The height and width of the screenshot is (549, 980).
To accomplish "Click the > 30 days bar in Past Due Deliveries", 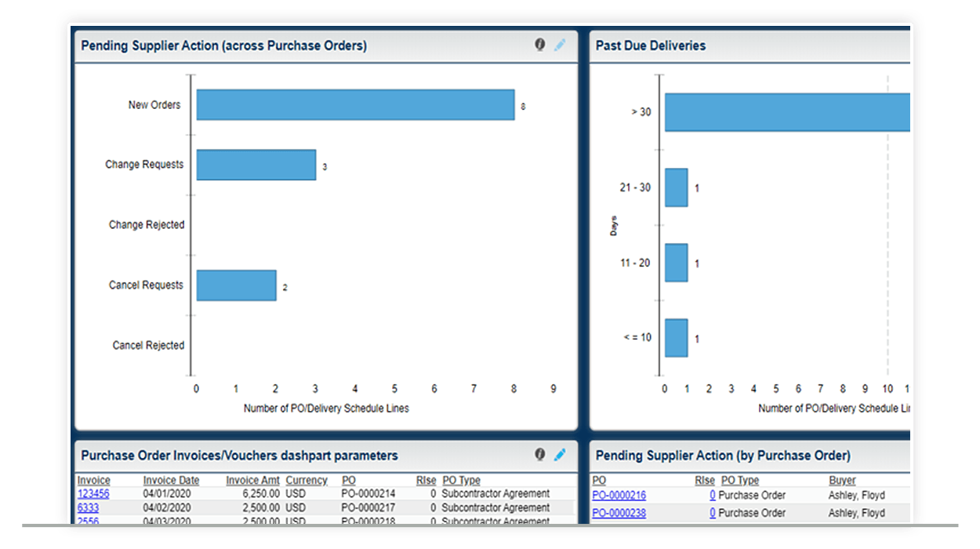I will 784,110.
